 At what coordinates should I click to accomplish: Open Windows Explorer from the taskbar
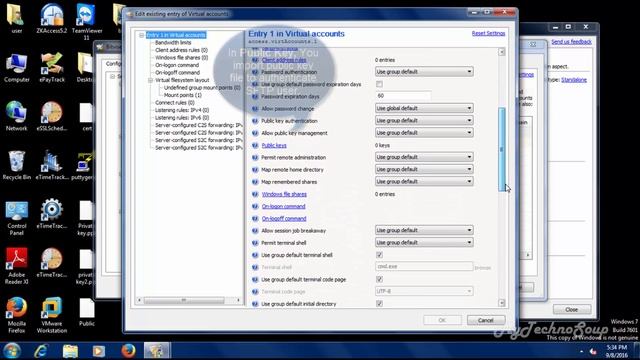click(70, 351)
